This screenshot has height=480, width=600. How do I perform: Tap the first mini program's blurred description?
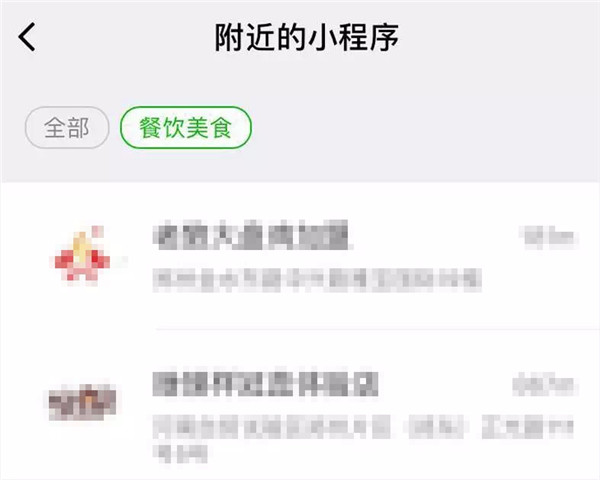tap(317, 280)
